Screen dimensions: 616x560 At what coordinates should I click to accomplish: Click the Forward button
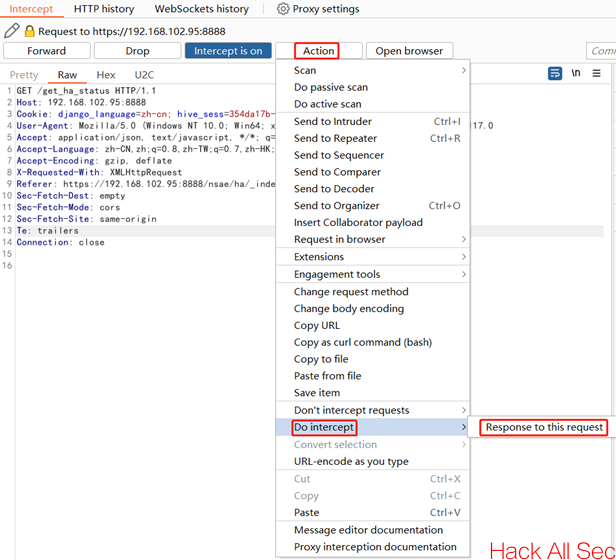[47, 51]
